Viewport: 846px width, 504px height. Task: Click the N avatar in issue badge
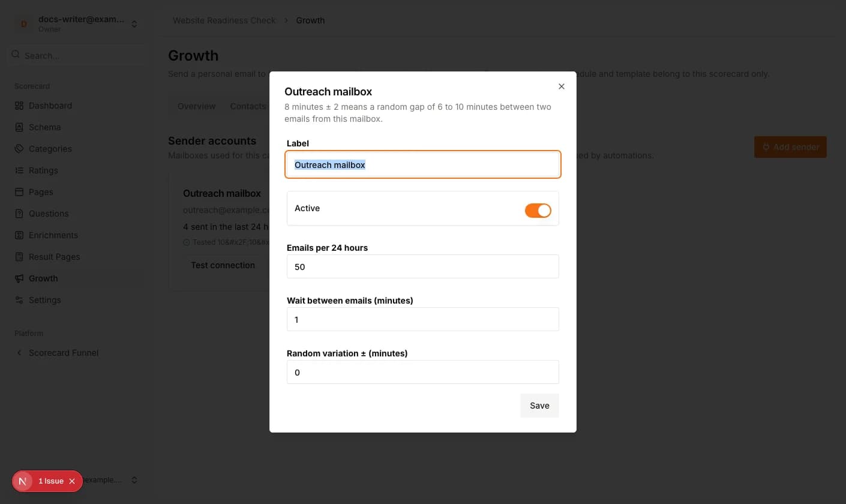(x=23, y=481)
